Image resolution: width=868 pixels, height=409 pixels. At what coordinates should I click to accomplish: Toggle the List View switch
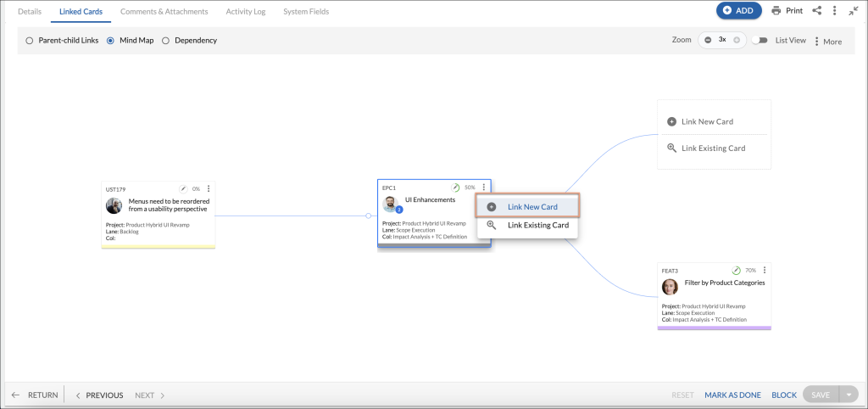(759, 40)
